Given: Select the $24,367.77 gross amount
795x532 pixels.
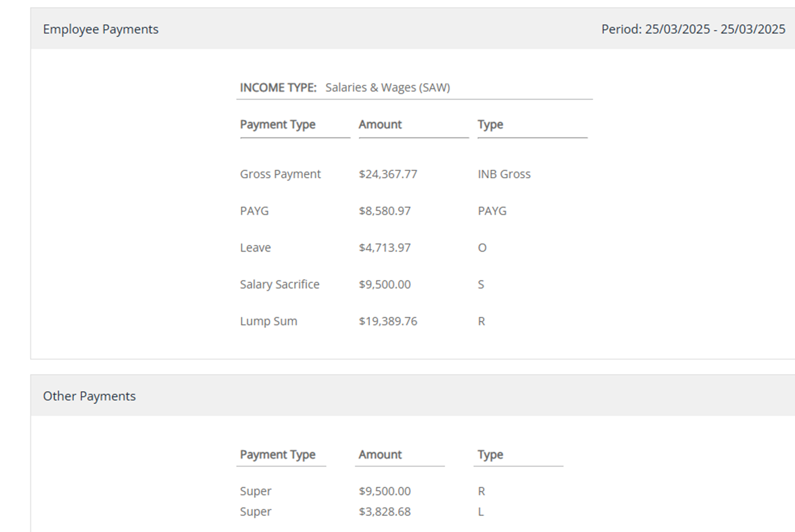Looking at the screenshot, I should click(388, 174).
